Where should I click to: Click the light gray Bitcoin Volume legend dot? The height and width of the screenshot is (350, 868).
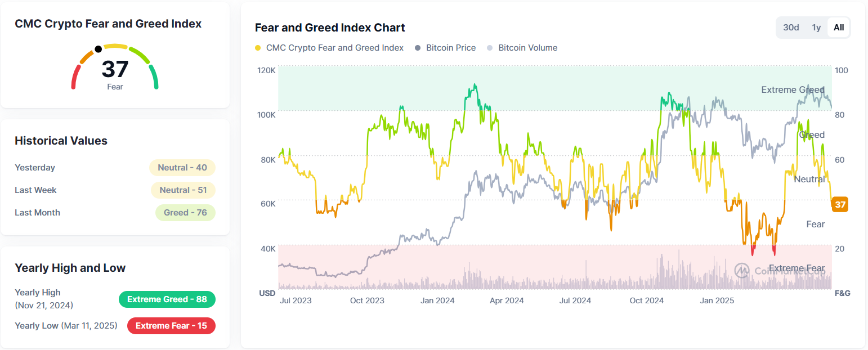(x=490, y=48)
